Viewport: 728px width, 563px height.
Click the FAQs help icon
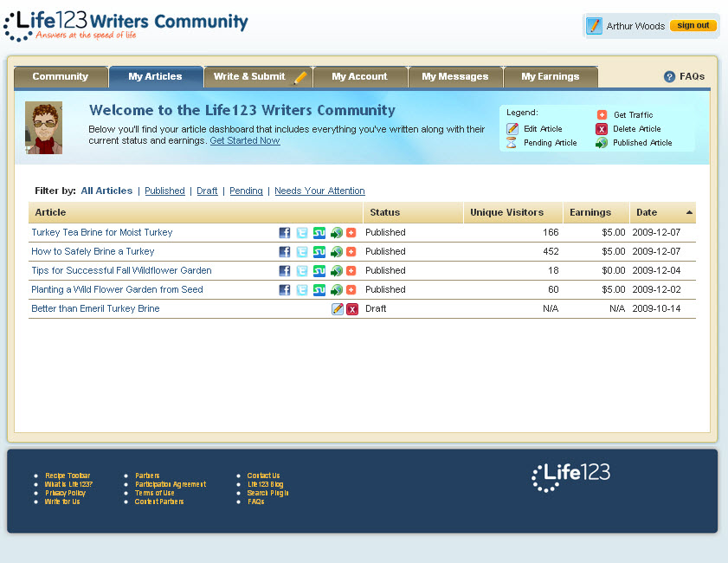click(x=669, y=77)
